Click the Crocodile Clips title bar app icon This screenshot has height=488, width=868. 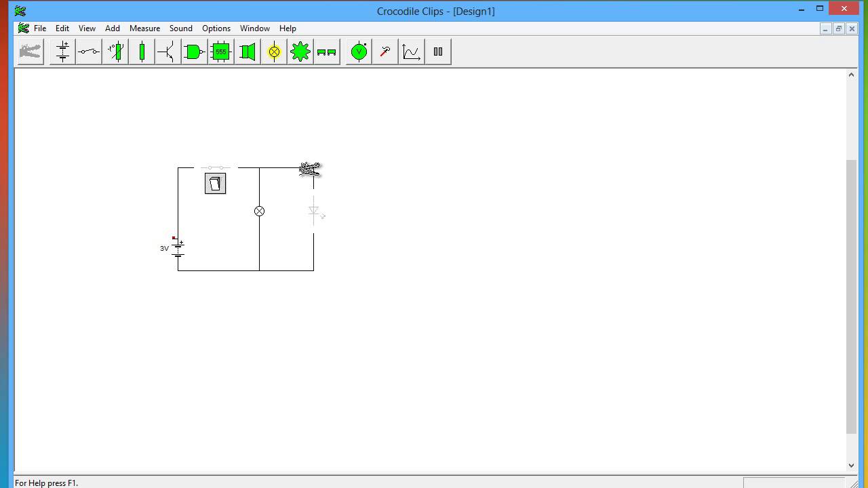click(x=20, y=11)
